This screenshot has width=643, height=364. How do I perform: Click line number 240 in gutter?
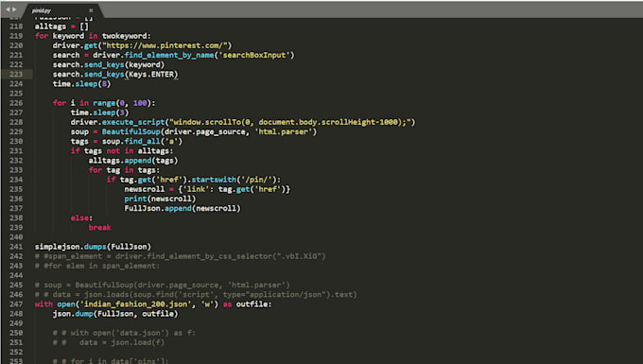(16, 237)
